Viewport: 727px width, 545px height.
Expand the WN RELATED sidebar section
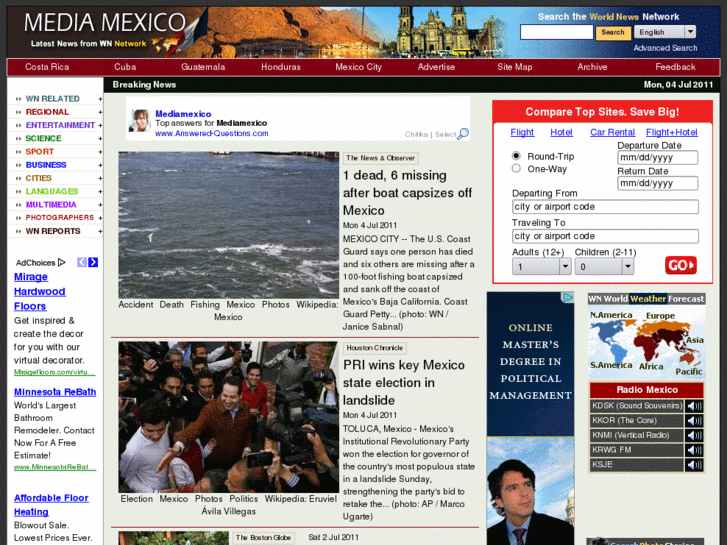100,99
